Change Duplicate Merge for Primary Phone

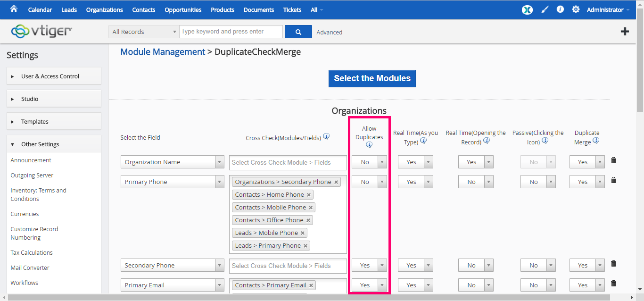(x=587, y=182)
